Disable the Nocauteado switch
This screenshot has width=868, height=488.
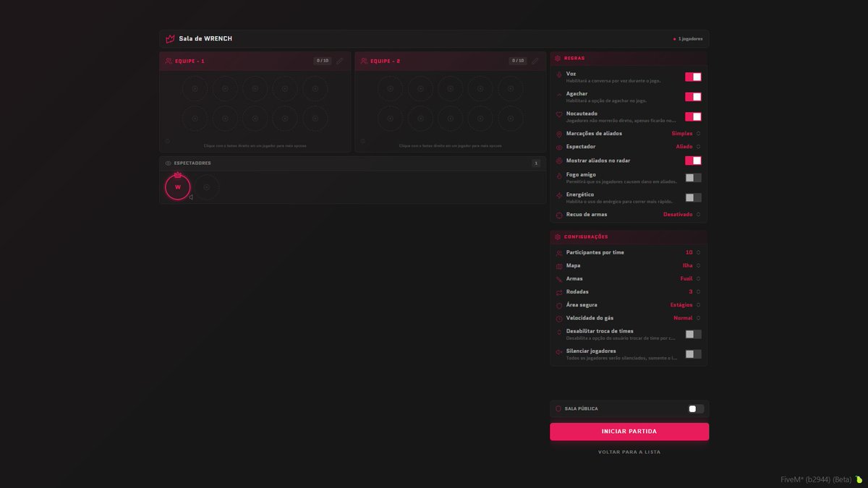point(693,116)
